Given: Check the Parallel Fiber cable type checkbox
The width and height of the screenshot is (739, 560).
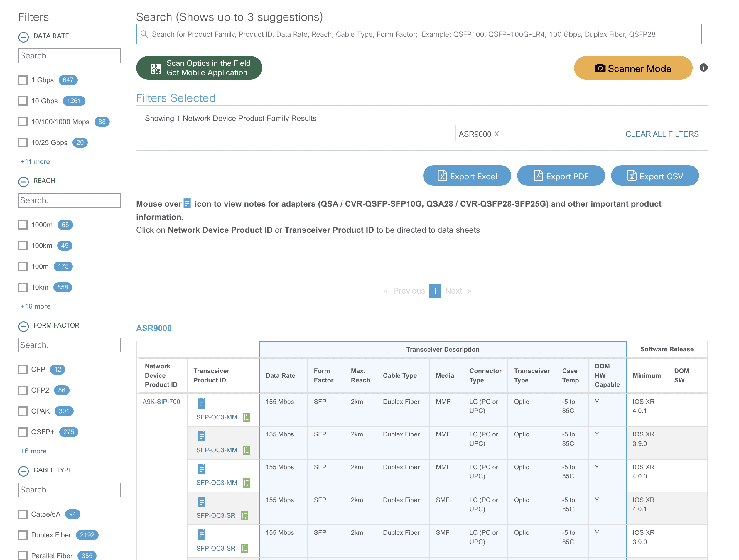Looking at the screenshot, I should [23, 556].
